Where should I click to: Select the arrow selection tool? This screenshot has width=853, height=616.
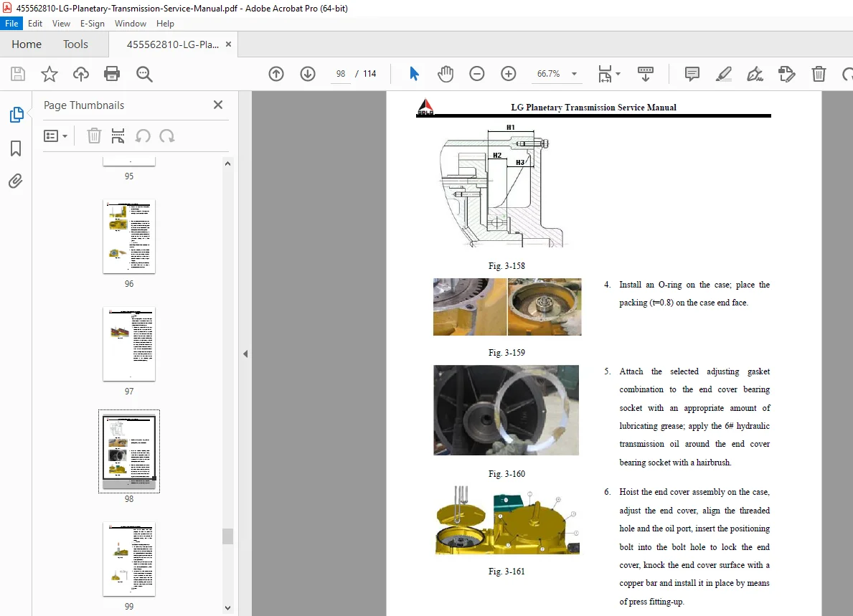pos(414,74)
